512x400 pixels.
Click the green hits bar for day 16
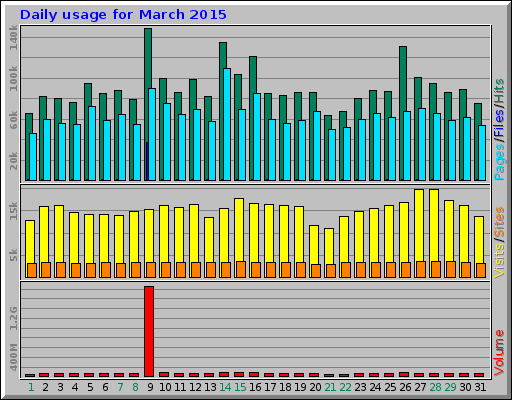pyautogui.click(x=253, y=75)
